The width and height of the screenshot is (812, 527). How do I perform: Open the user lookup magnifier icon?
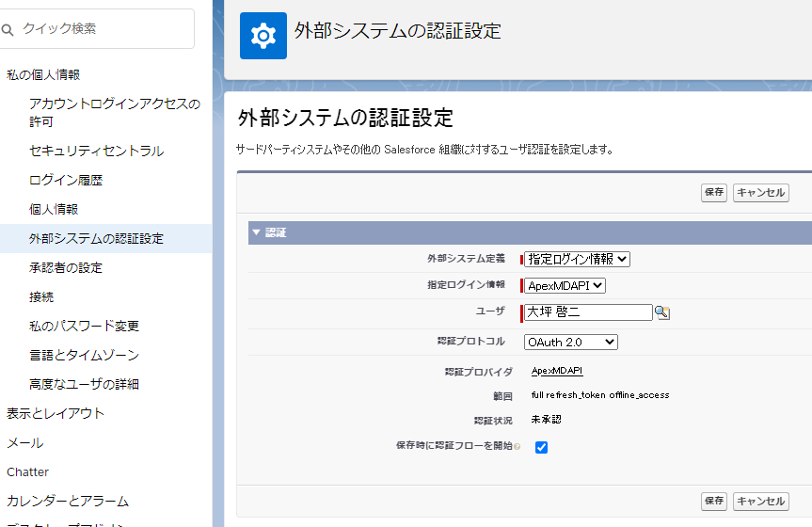(x=661, y=312)
